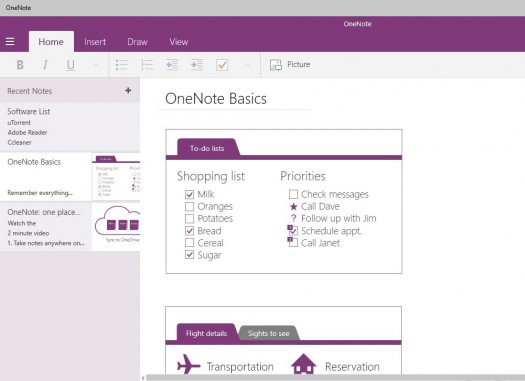Click the Picture button in ribbon

point(290,65)
